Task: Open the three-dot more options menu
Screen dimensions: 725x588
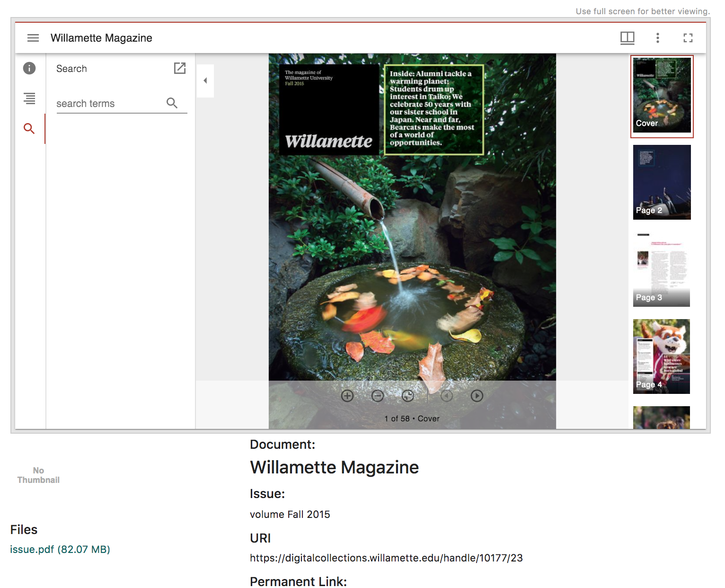Action: [x=658, y=38]
